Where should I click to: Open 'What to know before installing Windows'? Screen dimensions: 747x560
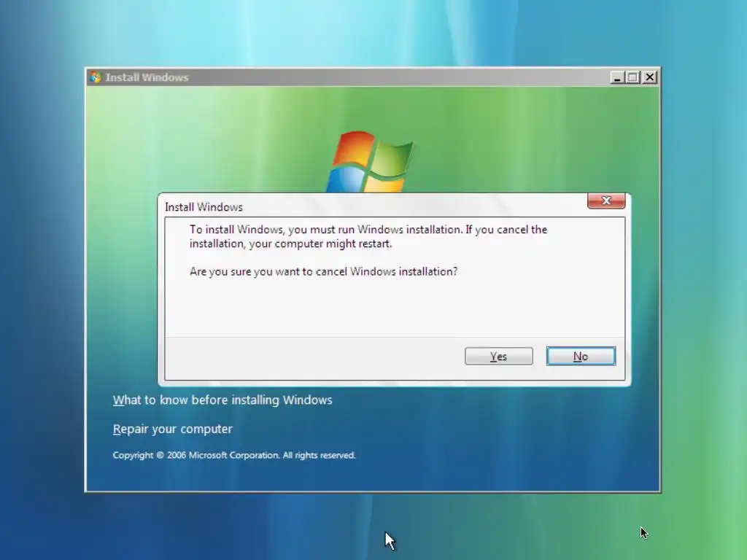click(222, 400)
